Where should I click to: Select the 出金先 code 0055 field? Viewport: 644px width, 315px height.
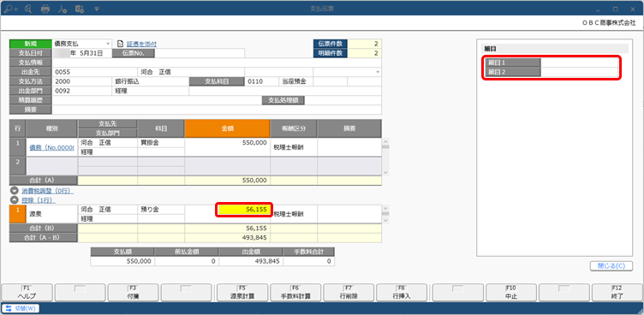[94, 72]
